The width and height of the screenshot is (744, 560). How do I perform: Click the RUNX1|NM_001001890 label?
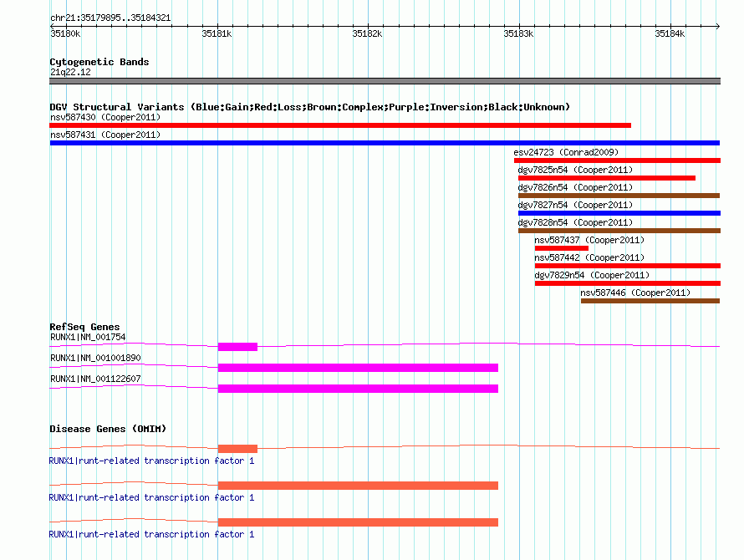[95, 358]
